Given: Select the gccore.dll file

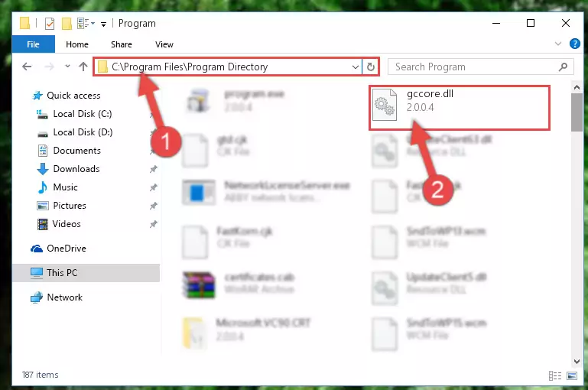Looking at the screenshot, I should coord(460,108).
